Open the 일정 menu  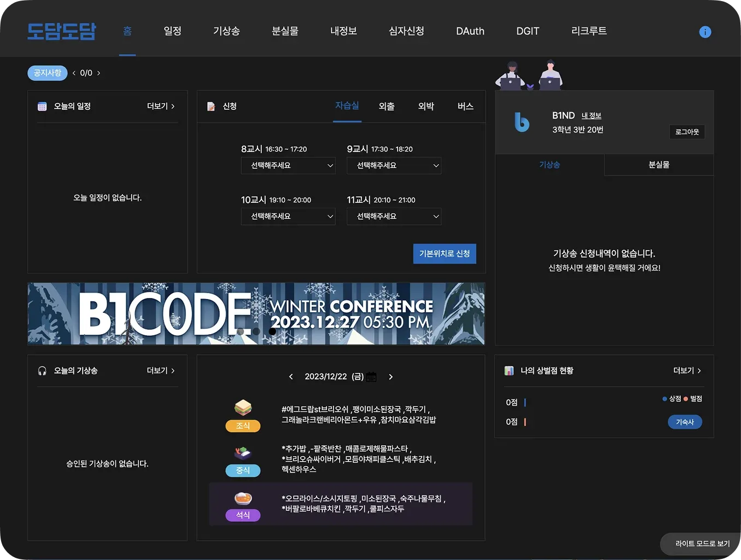coord(172,31)
